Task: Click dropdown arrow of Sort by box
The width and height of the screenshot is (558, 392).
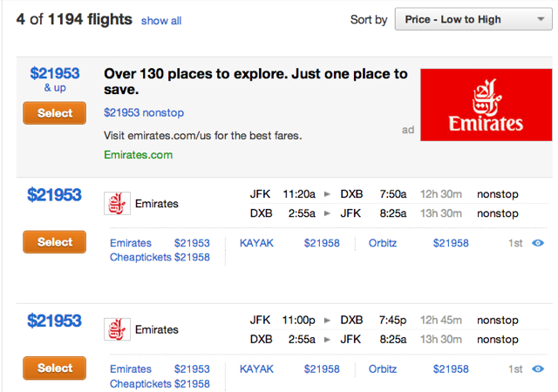Action: coord(541,19)
